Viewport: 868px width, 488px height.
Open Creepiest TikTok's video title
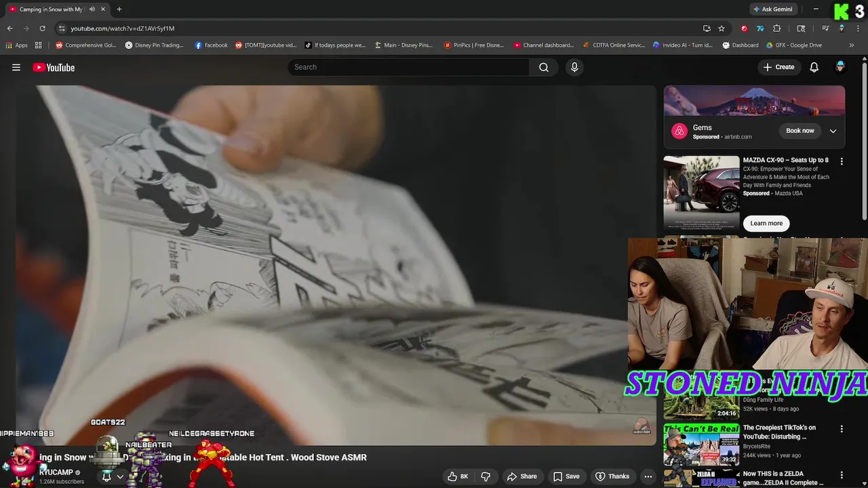coord(779,432)
